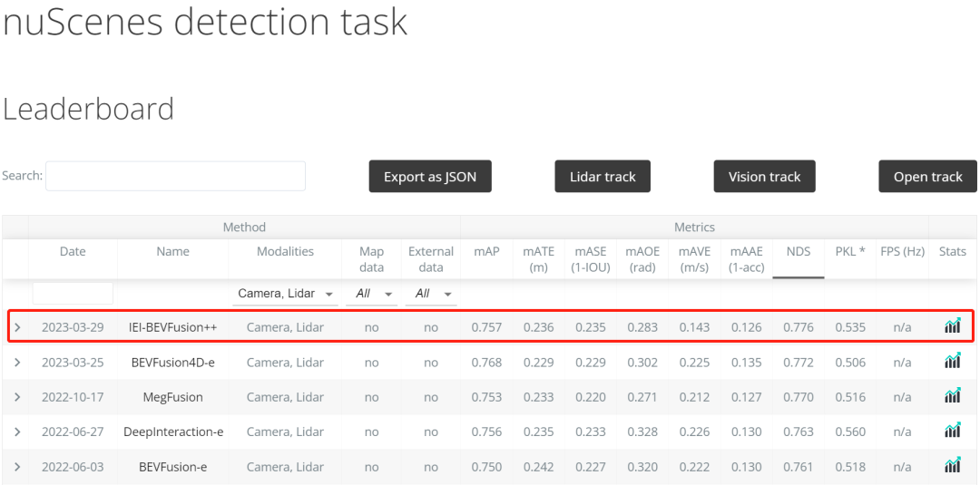This screenshot has height=485, width=980.
Task: Switch to the Open track
Action: (927, 177)
